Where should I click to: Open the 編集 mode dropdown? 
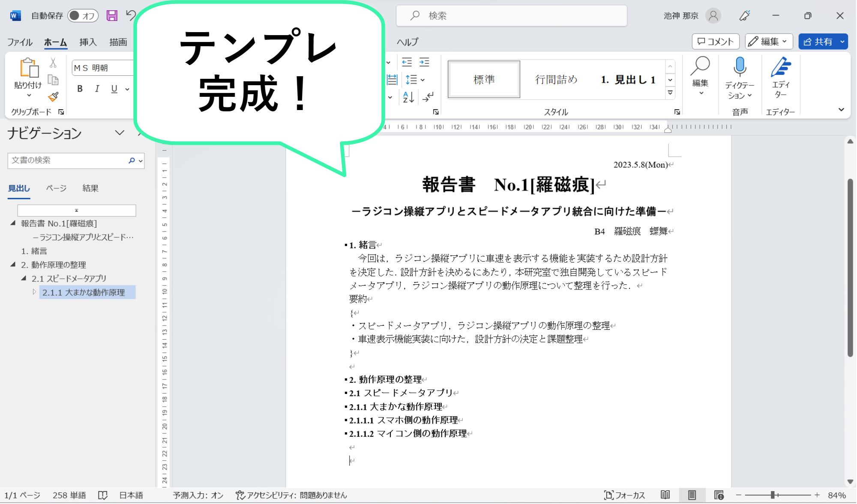tap(769, 42)
